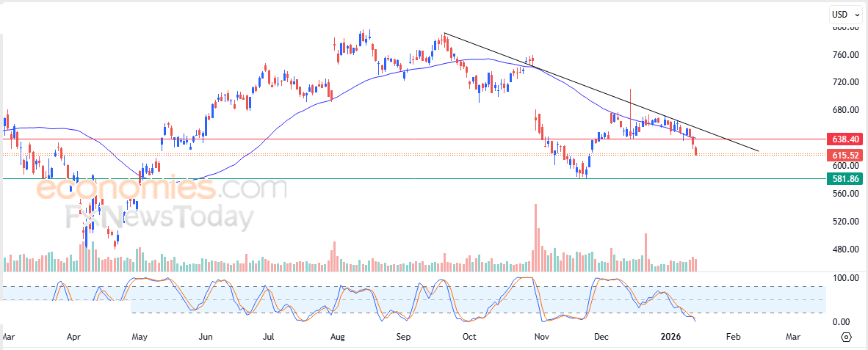Click the 680.00 price axis value

point(845,110)
